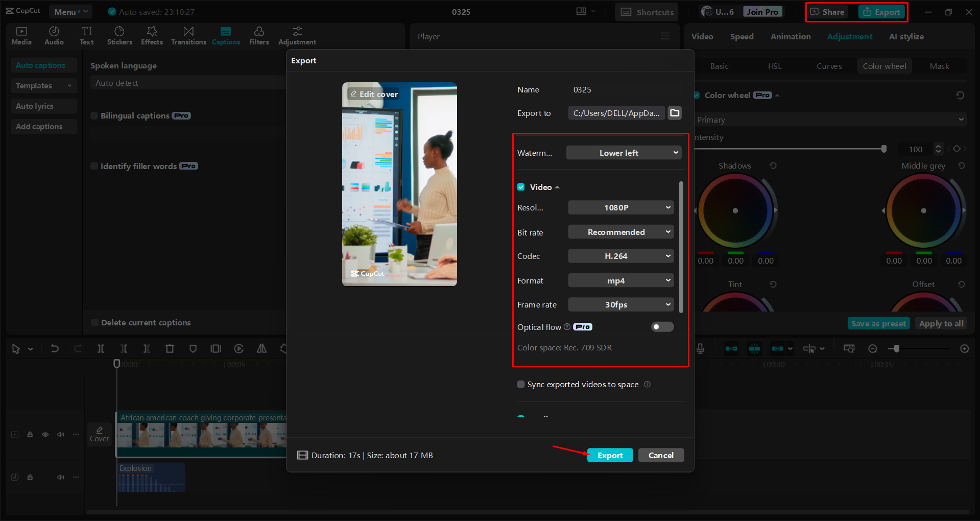Click the Record voiceover microphone icon
This screenshot has height=521, width=980.
click(700, 348)
